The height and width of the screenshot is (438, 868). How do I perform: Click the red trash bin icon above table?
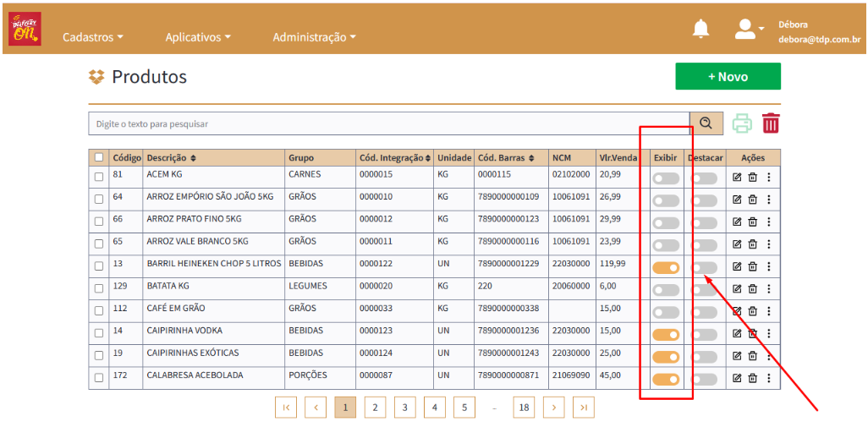coord(770,123)
